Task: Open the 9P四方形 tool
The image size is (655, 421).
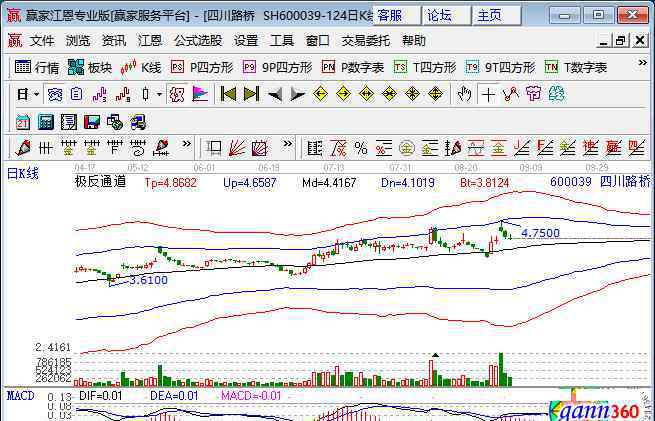Action: click(278, 67)
